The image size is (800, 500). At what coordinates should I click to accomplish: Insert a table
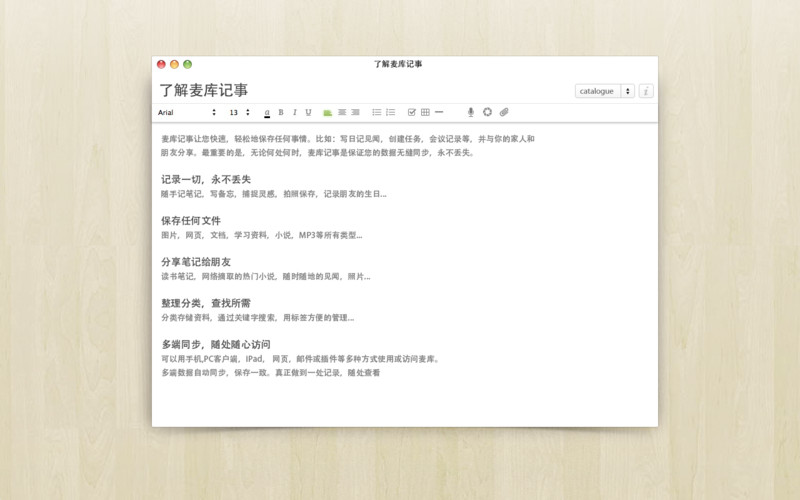click(426, 112)
